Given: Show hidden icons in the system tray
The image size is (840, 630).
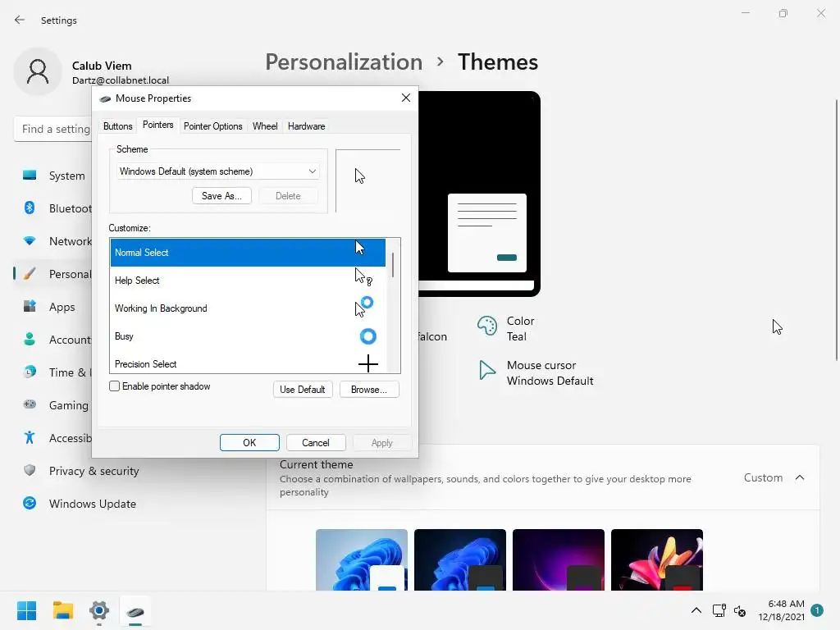Looking at the screenshot, I should click(x=696, y=610).
